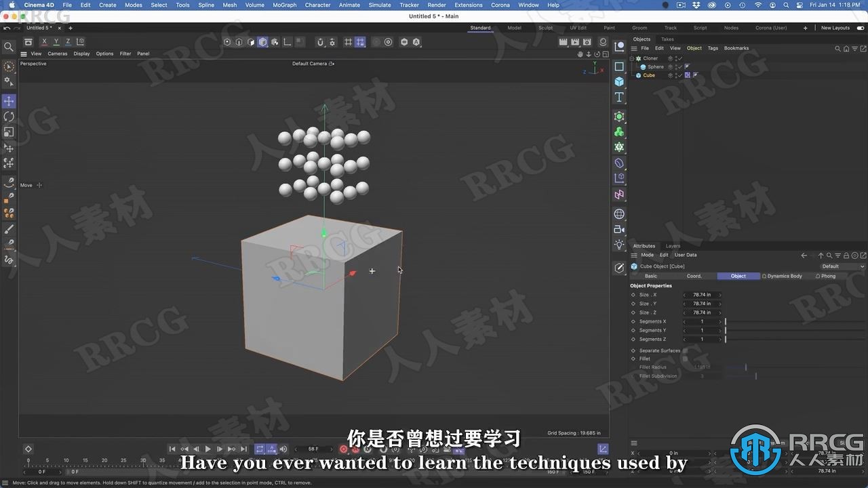The height and width of the screenshot is (488, 868).
Task: Open the search magnifier in left palette
Action: click(9, 47)
